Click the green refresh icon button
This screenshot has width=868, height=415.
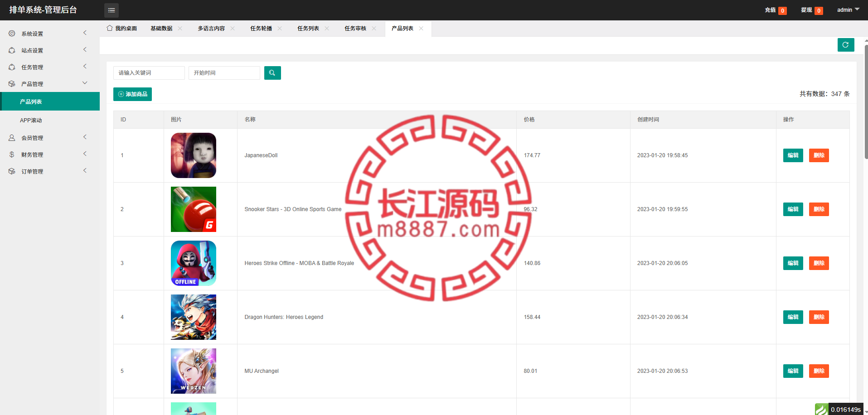[846, 45]
